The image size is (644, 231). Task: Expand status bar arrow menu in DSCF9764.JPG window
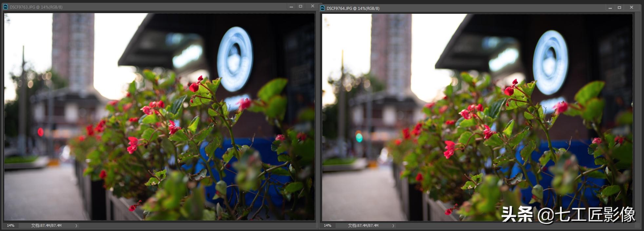tap(393, 225)
